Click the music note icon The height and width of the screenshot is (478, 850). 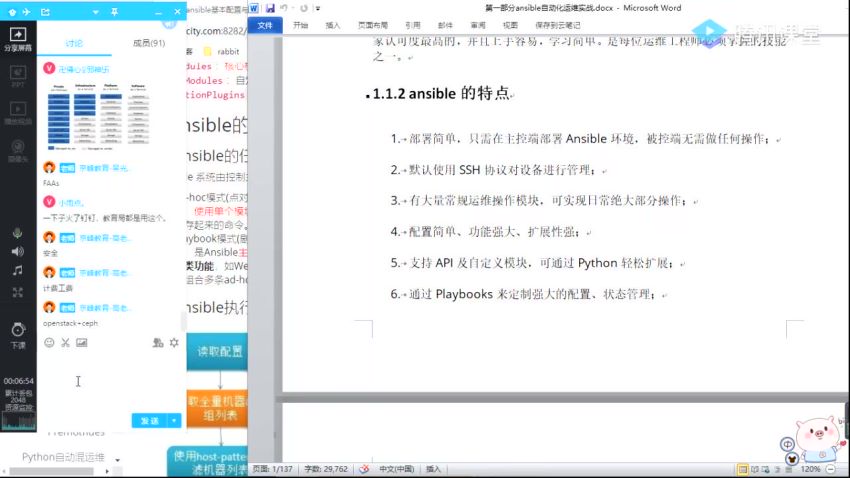point(18,270)
